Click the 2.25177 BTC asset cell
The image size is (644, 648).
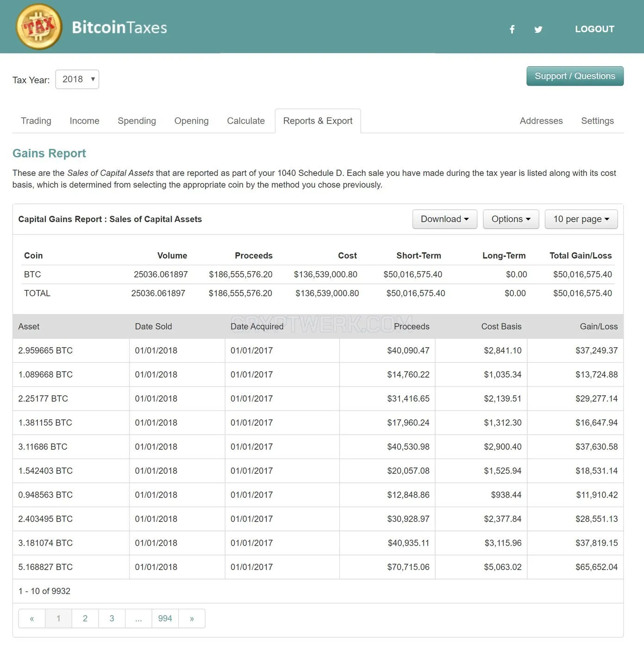(x=43, y=399)
